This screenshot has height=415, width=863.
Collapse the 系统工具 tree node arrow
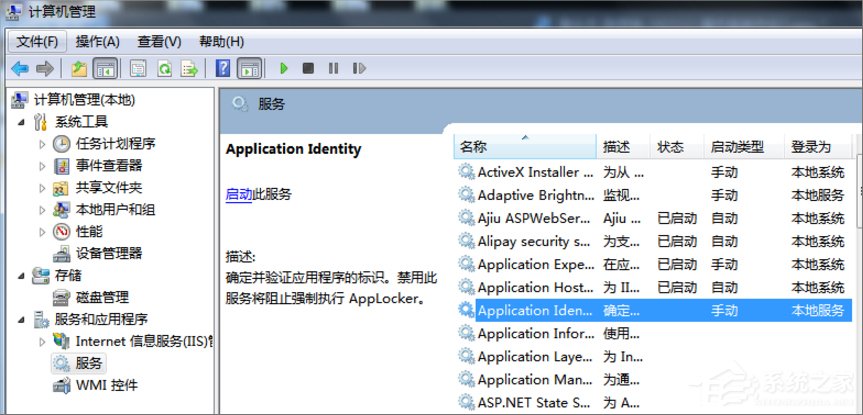click(x=21, y=122)
